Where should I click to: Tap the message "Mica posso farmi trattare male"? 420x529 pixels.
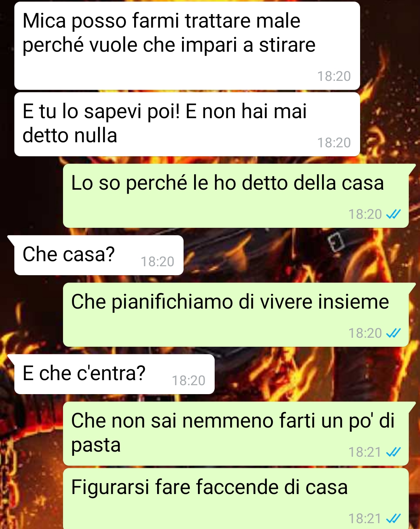click(187, 46)
